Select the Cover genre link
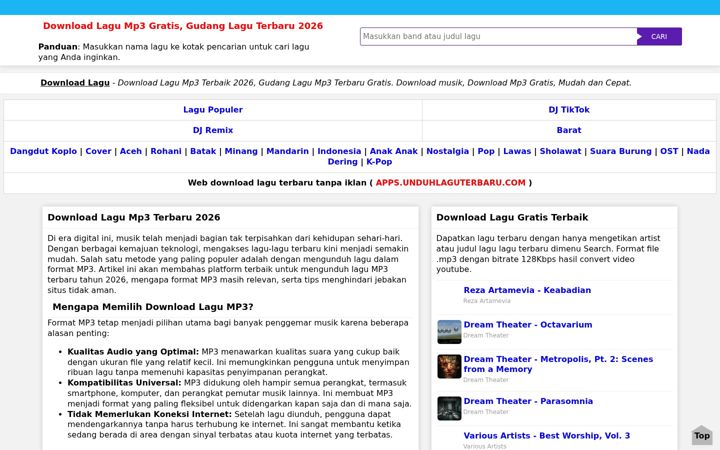The image size is (720, 450). (x=98, y=151)
